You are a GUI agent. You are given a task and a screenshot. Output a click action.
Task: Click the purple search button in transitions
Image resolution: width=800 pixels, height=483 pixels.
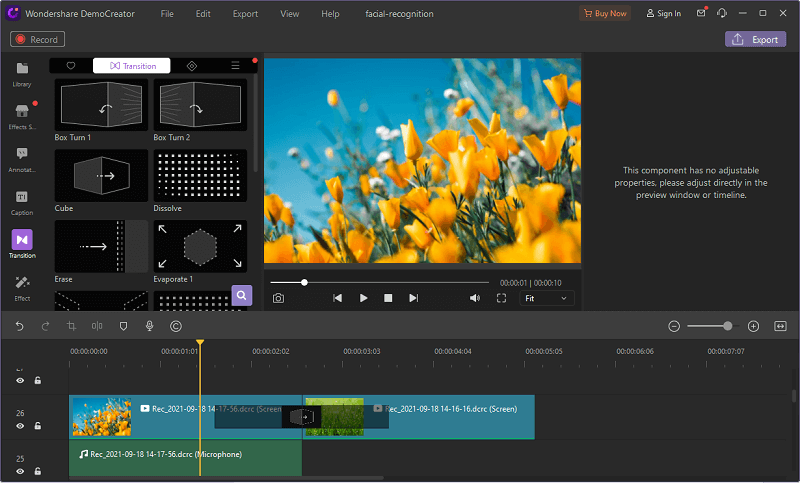point(241,295)
